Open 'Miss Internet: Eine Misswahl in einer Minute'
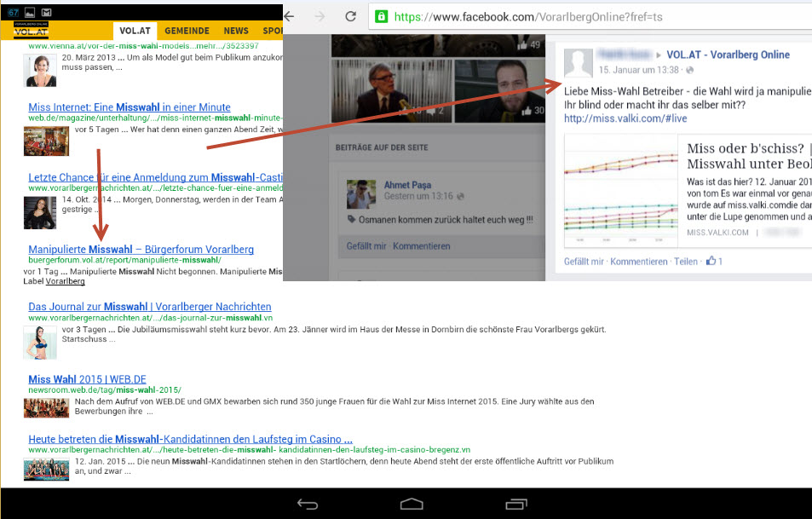The width and height of the screenshot is (812, 519). coord(130,107)
